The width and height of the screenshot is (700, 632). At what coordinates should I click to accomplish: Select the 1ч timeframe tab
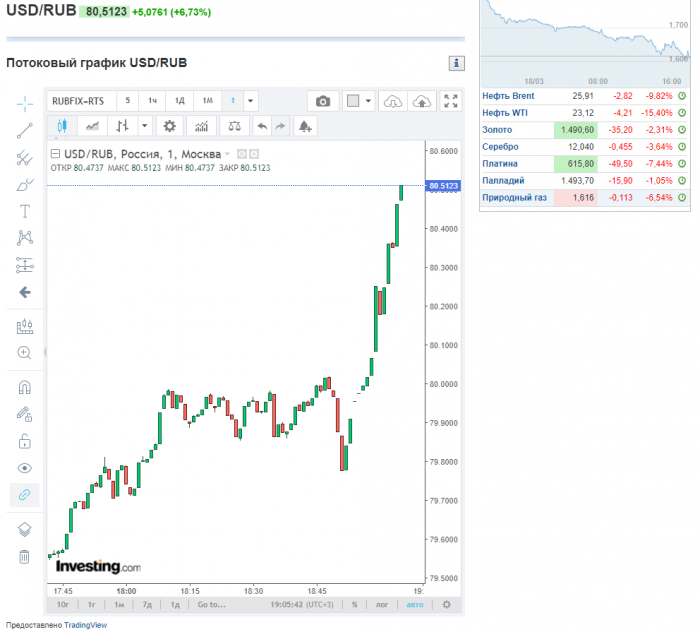coord(153,101)
